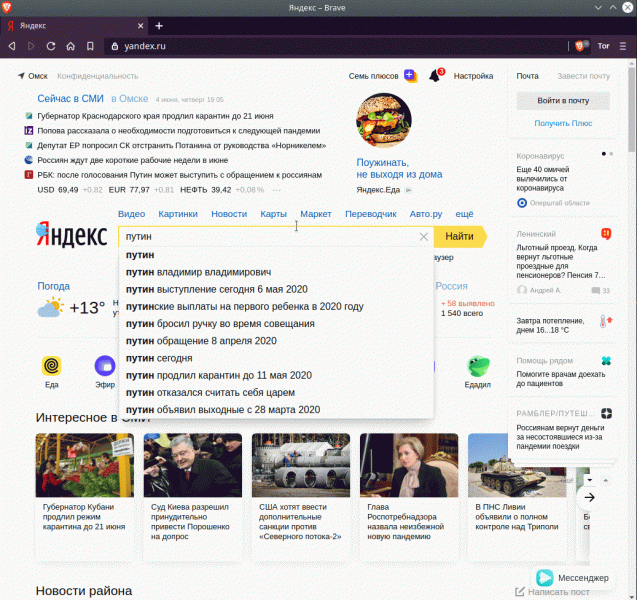Click the Найти search button

(459, 236)
